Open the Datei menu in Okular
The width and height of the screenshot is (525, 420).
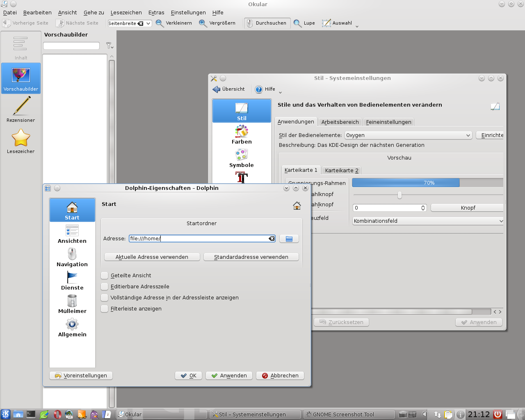tap(10, 13)
